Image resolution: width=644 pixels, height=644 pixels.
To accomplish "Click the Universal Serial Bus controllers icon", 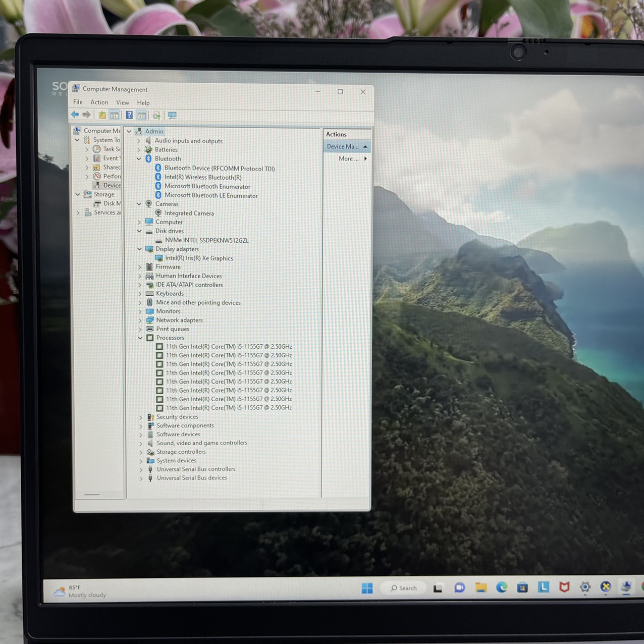I will [150, 469].
